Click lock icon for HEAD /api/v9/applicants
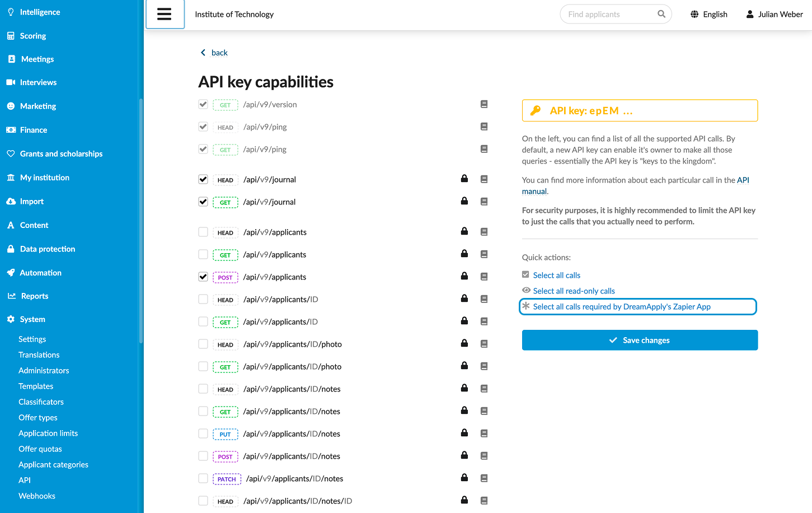 (x=464, y=231)
